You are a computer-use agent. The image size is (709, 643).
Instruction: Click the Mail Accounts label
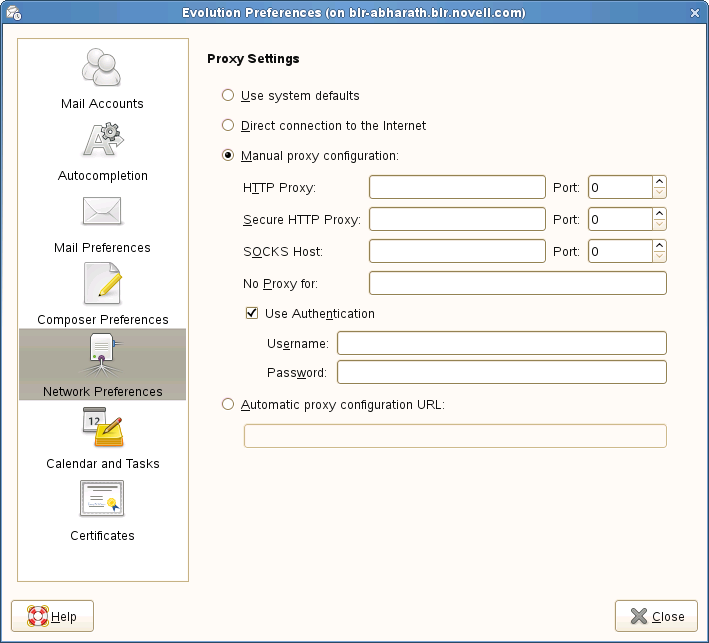coord(102,104)
